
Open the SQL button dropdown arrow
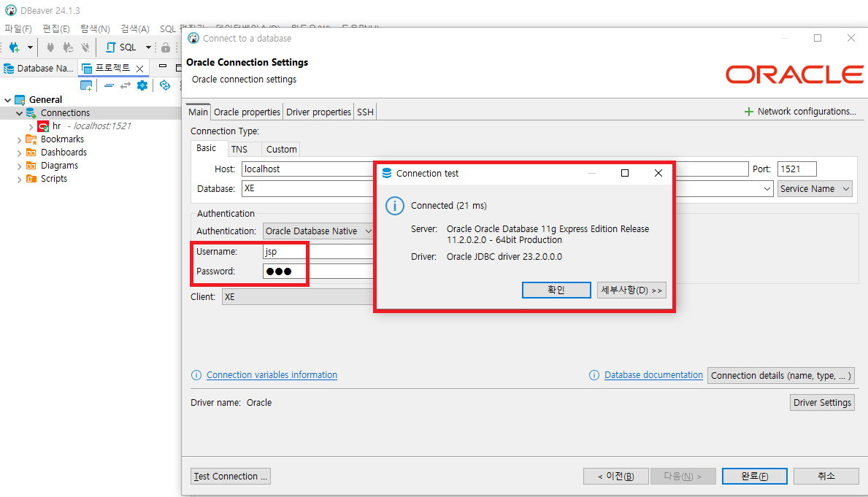coord(148,47)
